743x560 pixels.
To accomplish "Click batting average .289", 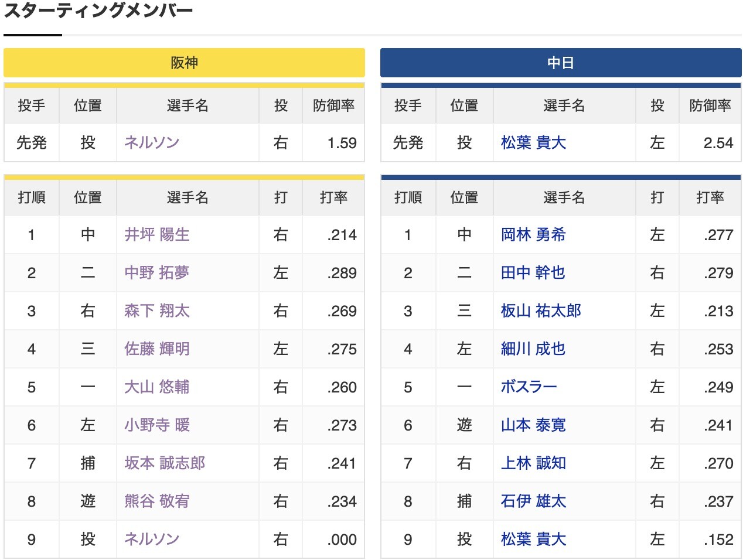I will tap(342, 272).
